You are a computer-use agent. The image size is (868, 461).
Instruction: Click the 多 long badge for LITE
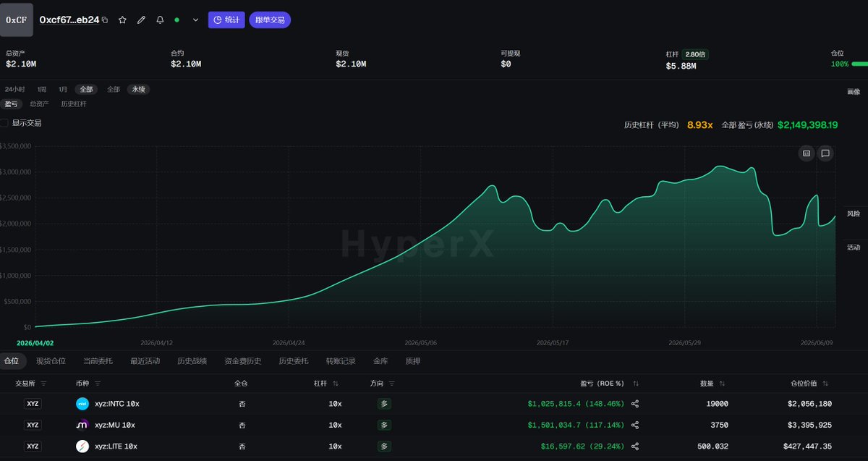point(385,447)
